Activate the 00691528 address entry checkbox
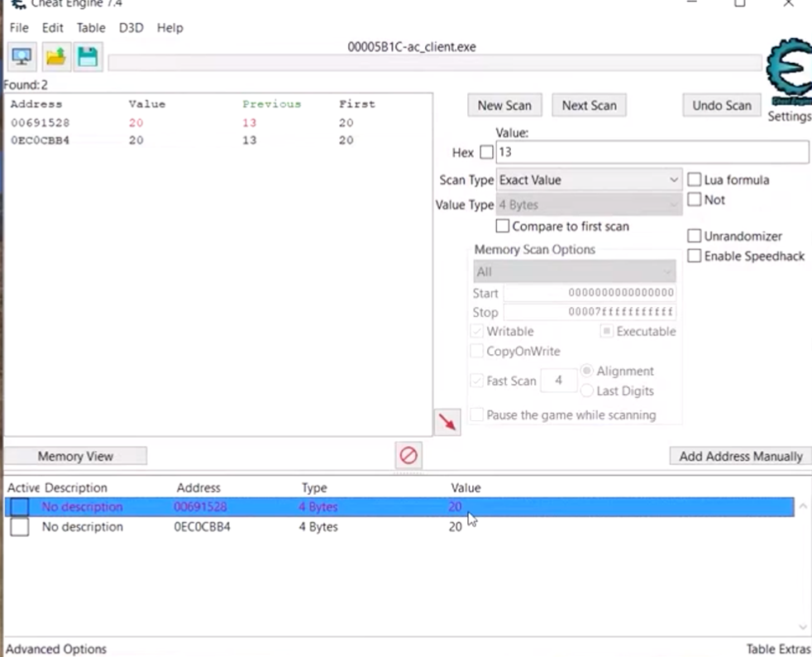812x657 pixels. pos(20,506)
